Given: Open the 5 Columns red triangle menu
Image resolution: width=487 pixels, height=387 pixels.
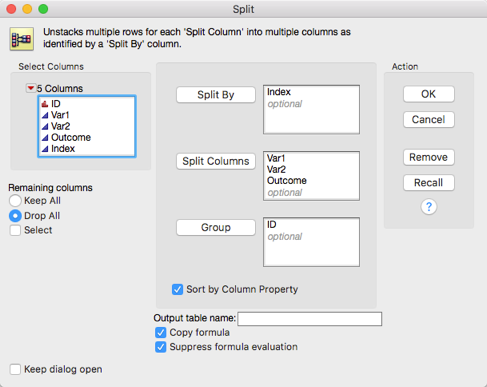Looking at the screenshot, I should 31,88.
